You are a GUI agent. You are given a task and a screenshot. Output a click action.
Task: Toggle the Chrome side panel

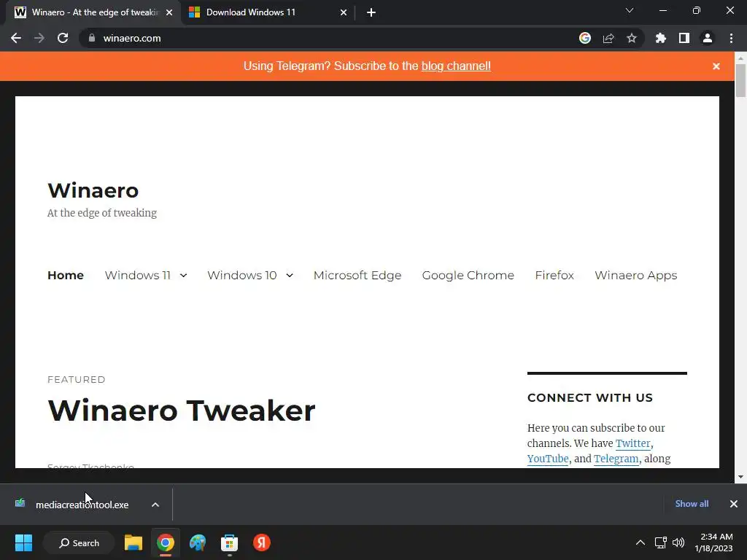[684, 38]
